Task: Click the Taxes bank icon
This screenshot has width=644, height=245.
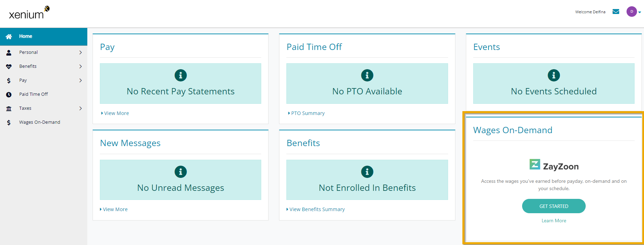Action: coord(8,108)
